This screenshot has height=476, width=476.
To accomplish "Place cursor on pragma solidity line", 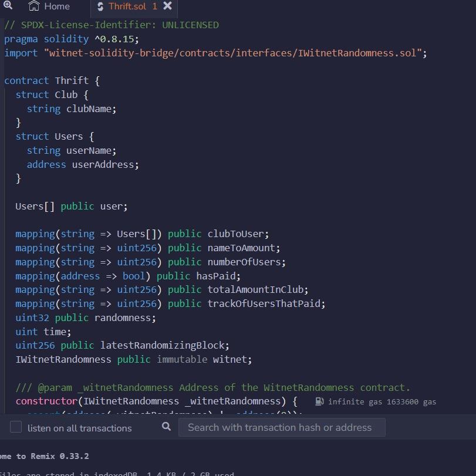I will [x=72, y=39].
